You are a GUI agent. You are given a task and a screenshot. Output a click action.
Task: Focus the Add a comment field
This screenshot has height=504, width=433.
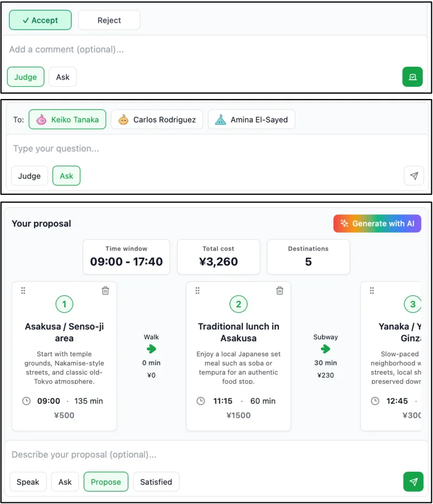(x=215, y=50)
